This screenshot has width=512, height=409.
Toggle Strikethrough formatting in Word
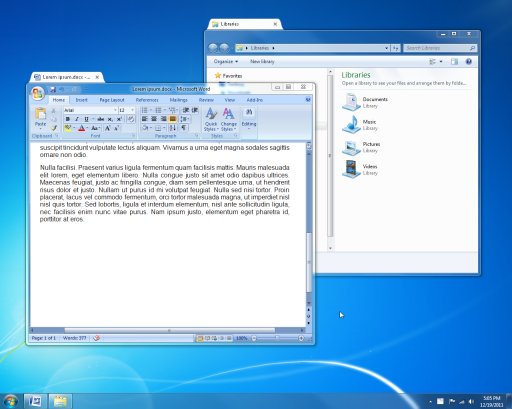101,119
